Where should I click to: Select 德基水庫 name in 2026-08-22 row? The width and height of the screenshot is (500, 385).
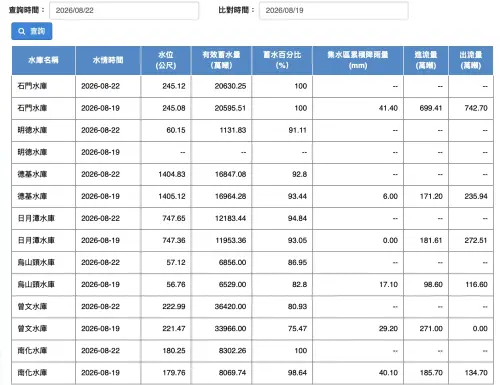[32, 174]
